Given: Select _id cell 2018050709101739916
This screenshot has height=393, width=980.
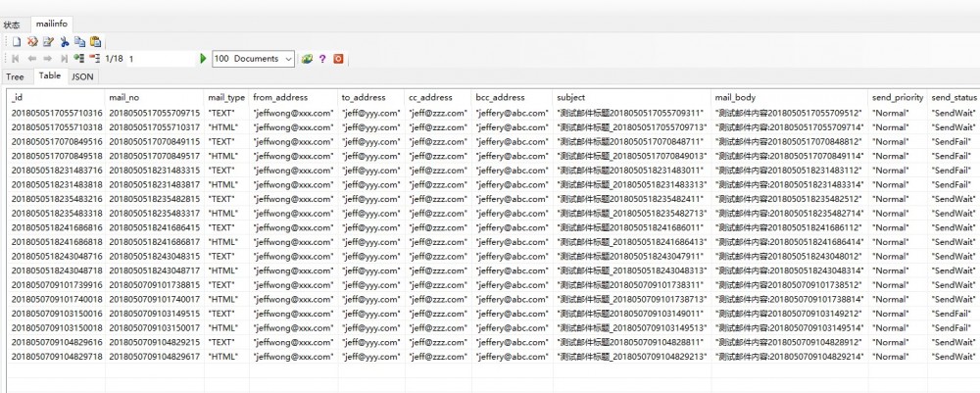Looking at the screenshot, I should click(56, 285).
